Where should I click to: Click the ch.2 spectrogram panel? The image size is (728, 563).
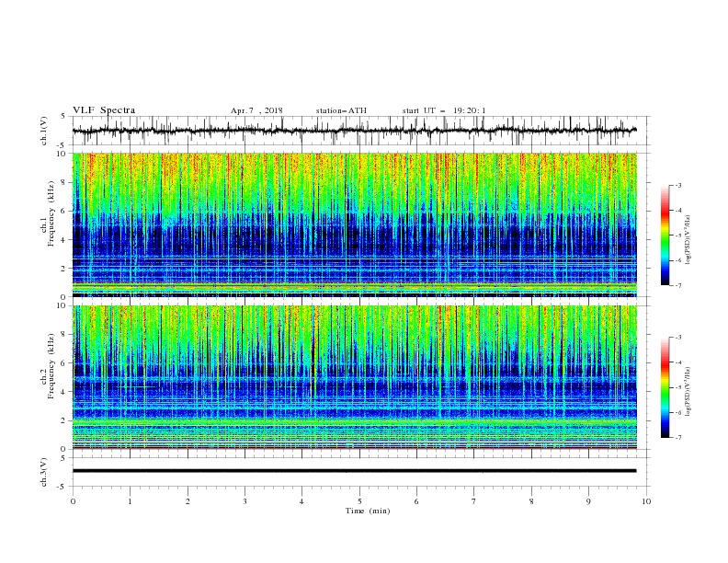355,377
